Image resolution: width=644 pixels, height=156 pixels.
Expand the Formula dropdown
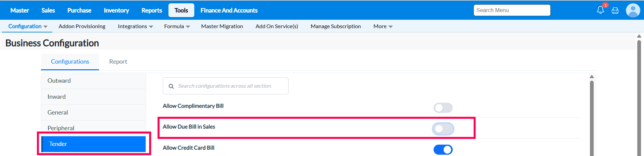click(177, 26)
